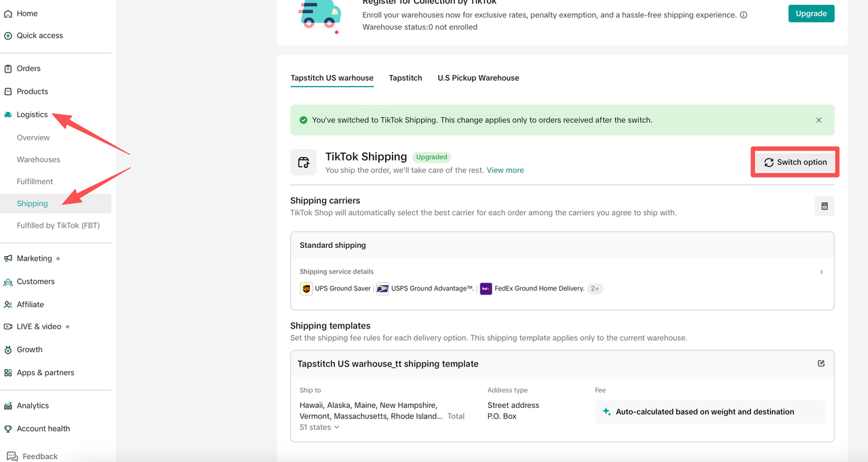
Task: Click the Account health trophy icon
Action: coord(8,429)
